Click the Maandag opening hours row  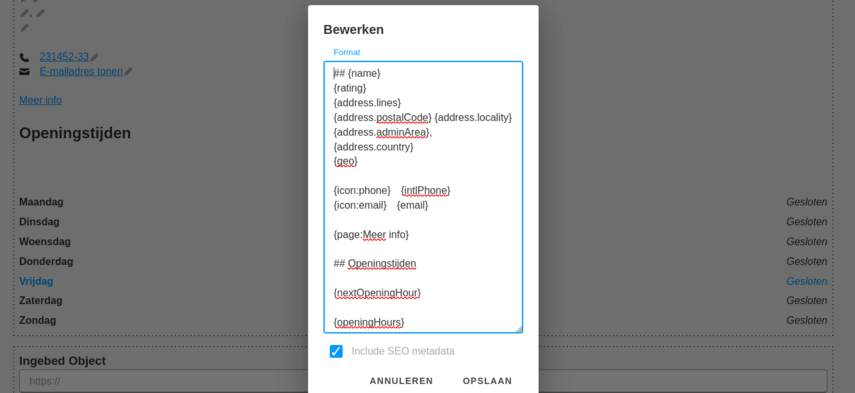coord(423,202)
